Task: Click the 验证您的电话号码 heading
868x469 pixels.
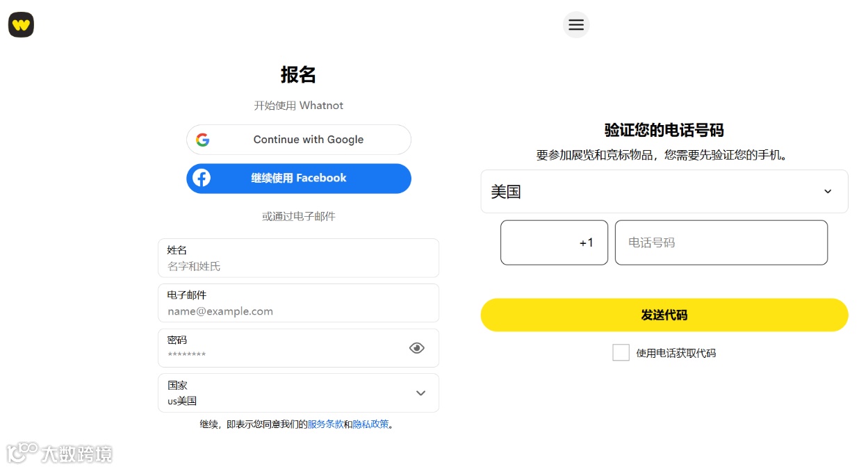Action: pos(664,130)
